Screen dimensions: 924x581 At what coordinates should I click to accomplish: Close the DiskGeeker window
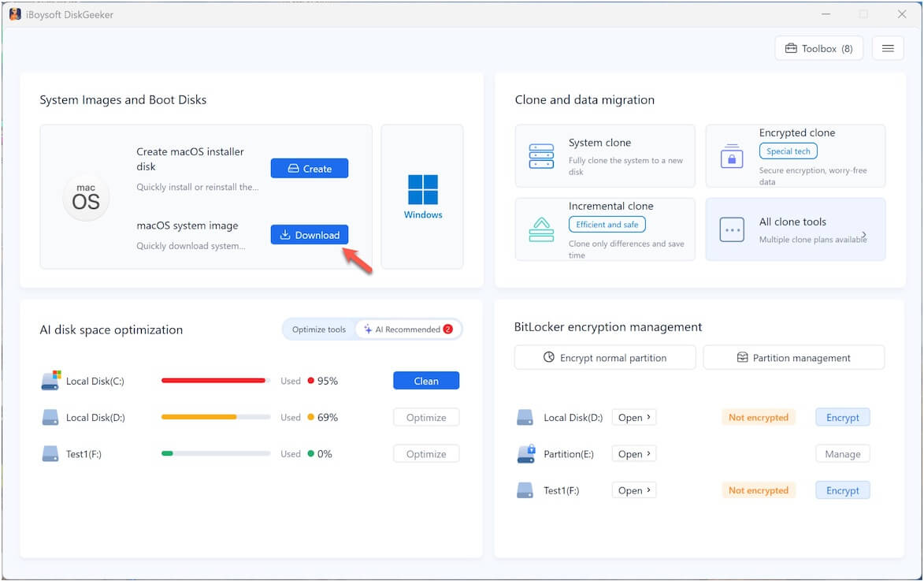click(902, 14)
